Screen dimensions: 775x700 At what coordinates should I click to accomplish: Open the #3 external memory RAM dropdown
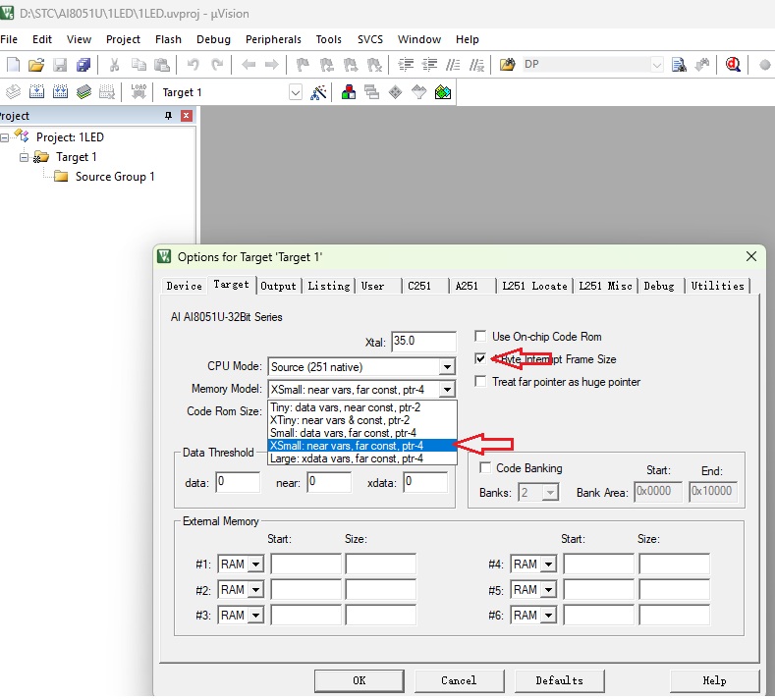(x=256, y=615)
